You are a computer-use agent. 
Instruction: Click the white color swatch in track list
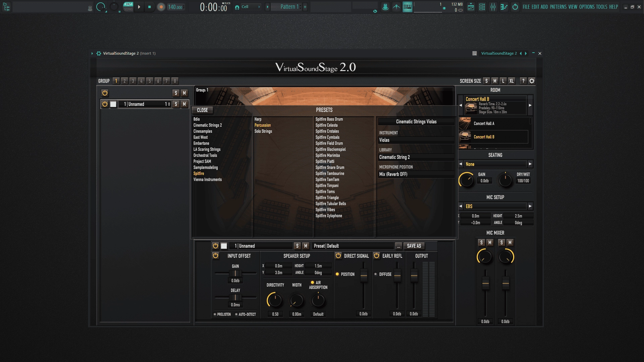tap(113, 104)
